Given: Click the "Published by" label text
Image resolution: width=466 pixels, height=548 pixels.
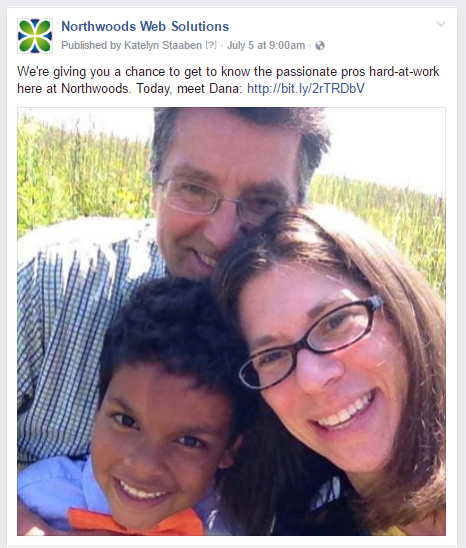Looking at the screenshot, I should click(x=91, y=45).
